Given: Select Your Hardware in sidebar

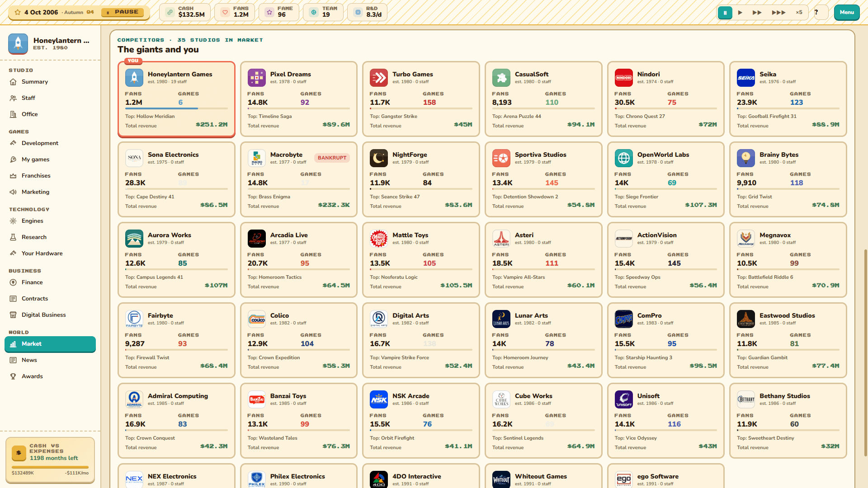Looking at the screenshot, I should (x=50, y=253).
